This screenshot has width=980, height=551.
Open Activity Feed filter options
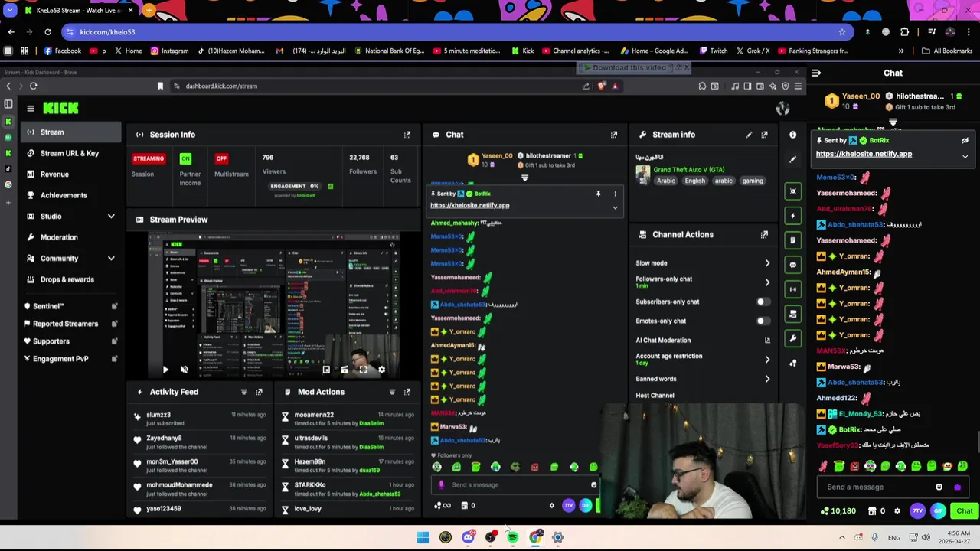tap(243, 392)
